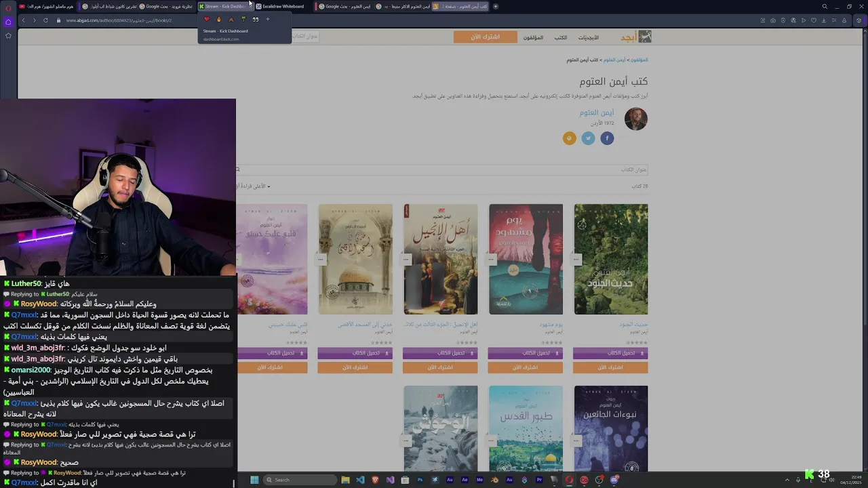Click the home icon in browser sidebar
Screen dimensions: 868x488
tap(8, 22)
